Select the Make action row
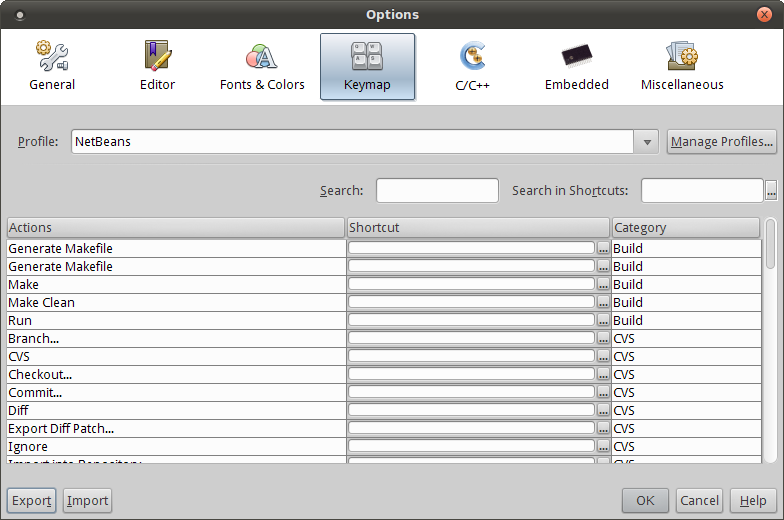Screen dimensions: 784x520 point(176,284)
